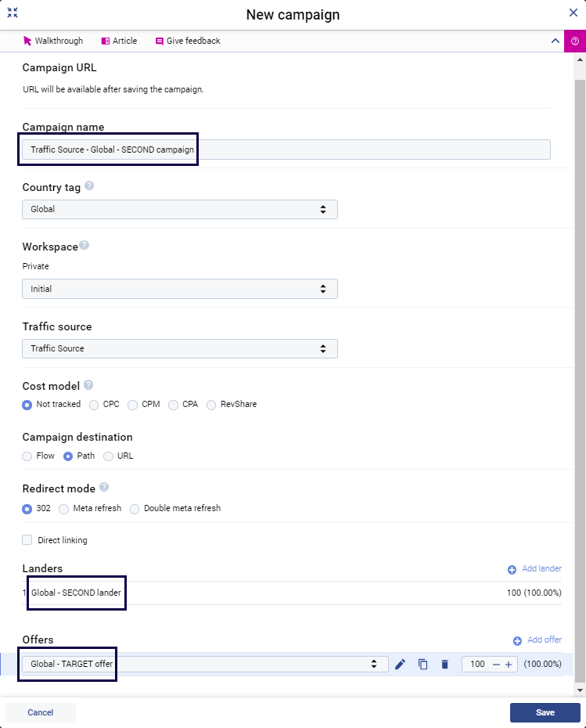The image size is (586, 728).
Task: Collapse window using shrink arrows icon
Action: [13, 13]
